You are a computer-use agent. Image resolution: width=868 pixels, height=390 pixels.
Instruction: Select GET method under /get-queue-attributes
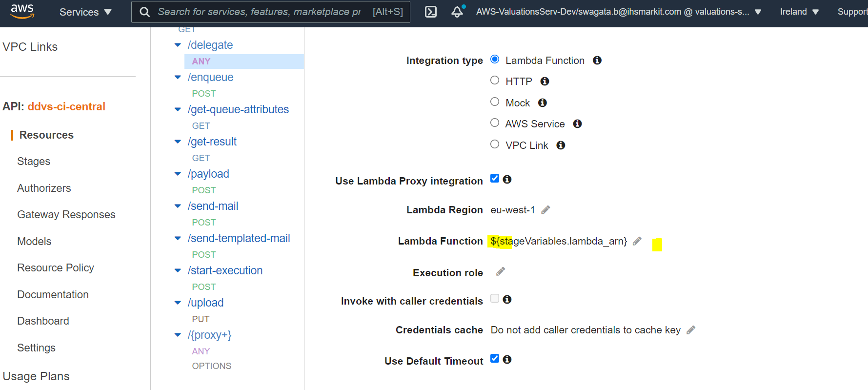point(201,126)
